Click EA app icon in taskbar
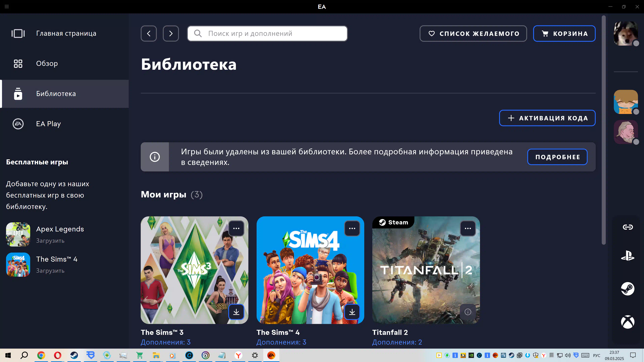 tap(271, 355)
